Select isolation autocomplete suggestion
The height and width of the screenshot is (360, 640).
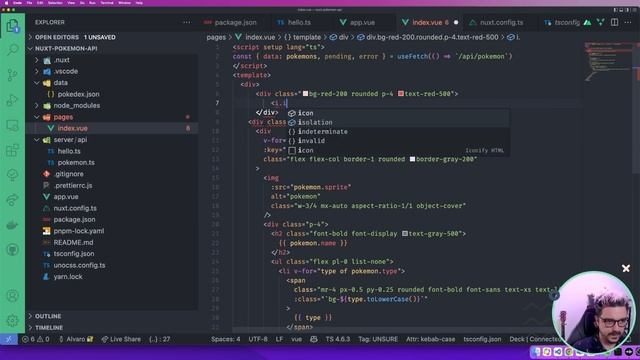pyautogui.click(x=397, y=122)
